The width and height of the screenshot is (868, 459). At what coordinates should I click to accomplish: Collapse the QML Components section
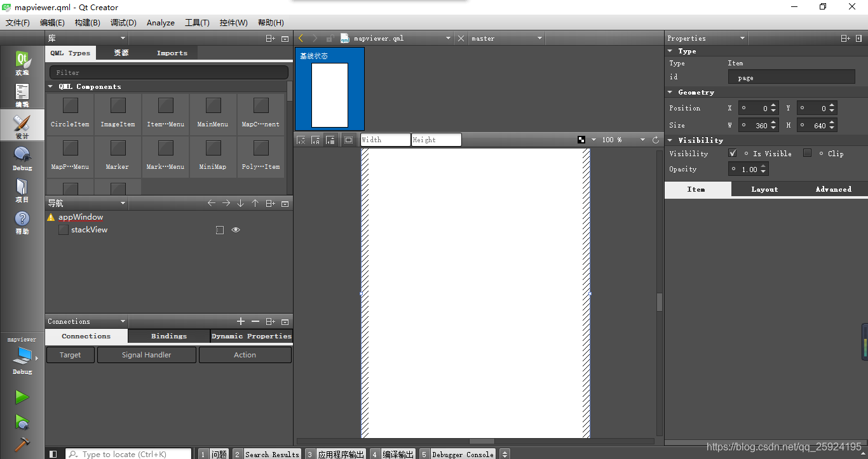point(51,86)
